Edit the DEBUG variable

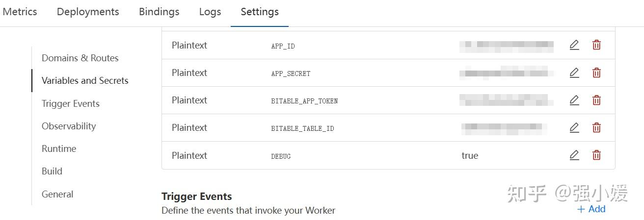coord(574,155)
